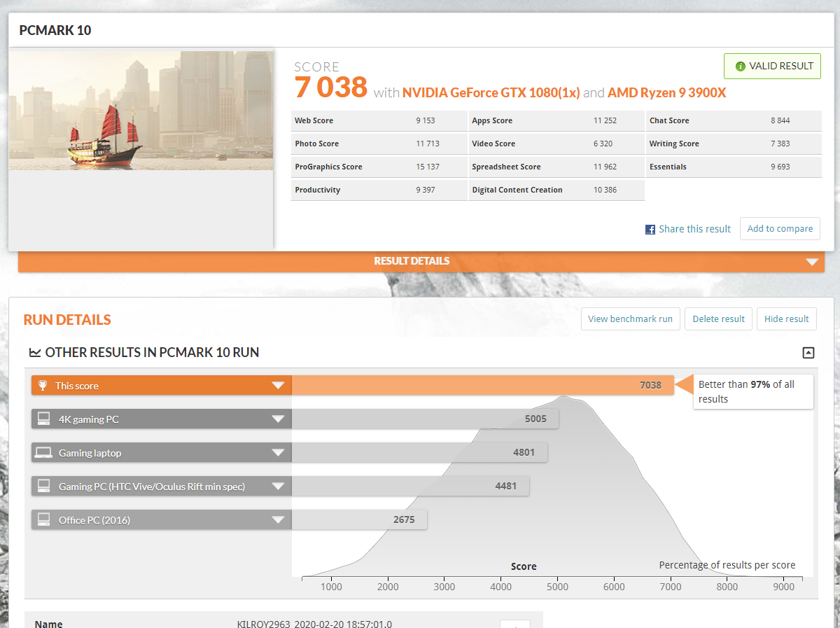
Task: Click the 5005 bar for 4K gaming PC
Action: coord(425,419)
